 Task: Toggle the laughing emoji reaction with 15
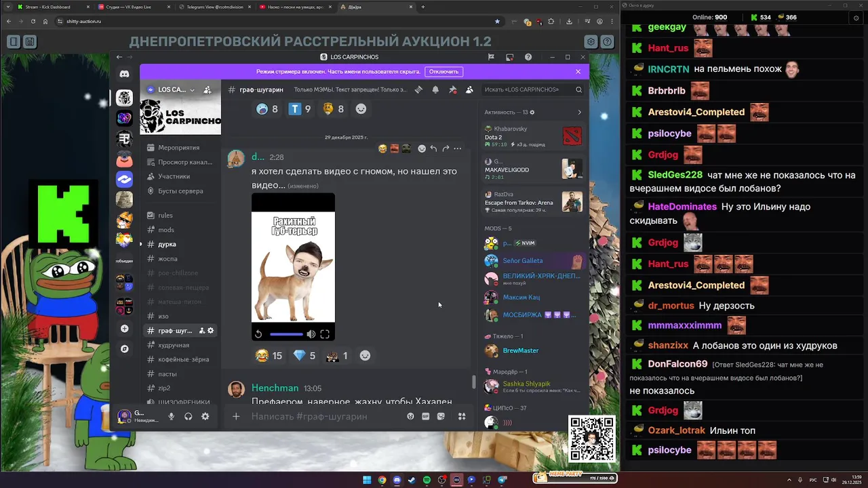(269, 356)
